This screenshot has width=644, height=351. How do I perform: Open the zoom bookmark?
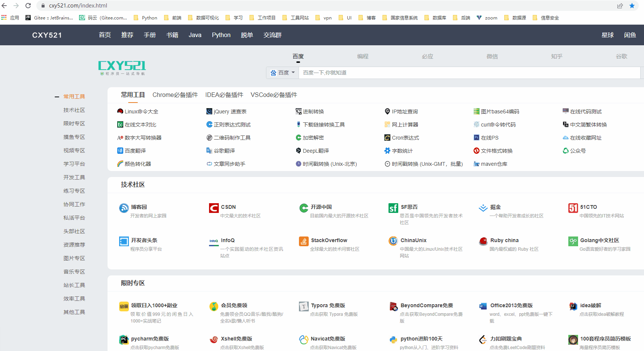pos(487,18)
